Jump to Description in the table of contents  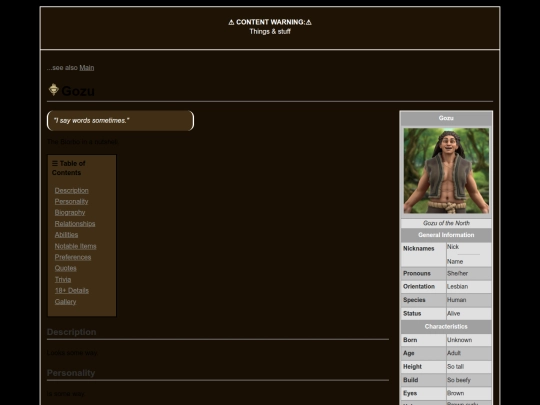72,190
